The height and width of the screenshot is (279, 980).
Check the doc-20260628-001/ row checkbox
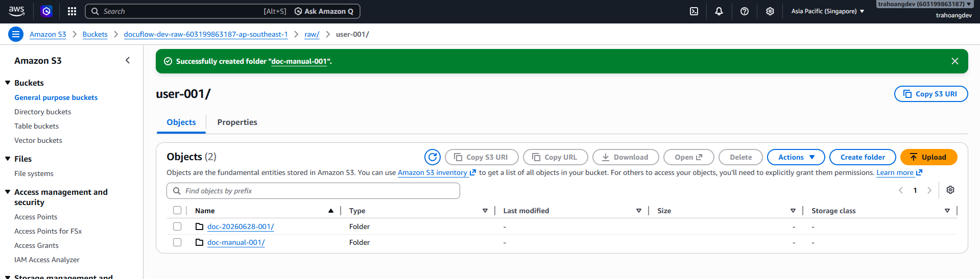click(x=177, y=226)
